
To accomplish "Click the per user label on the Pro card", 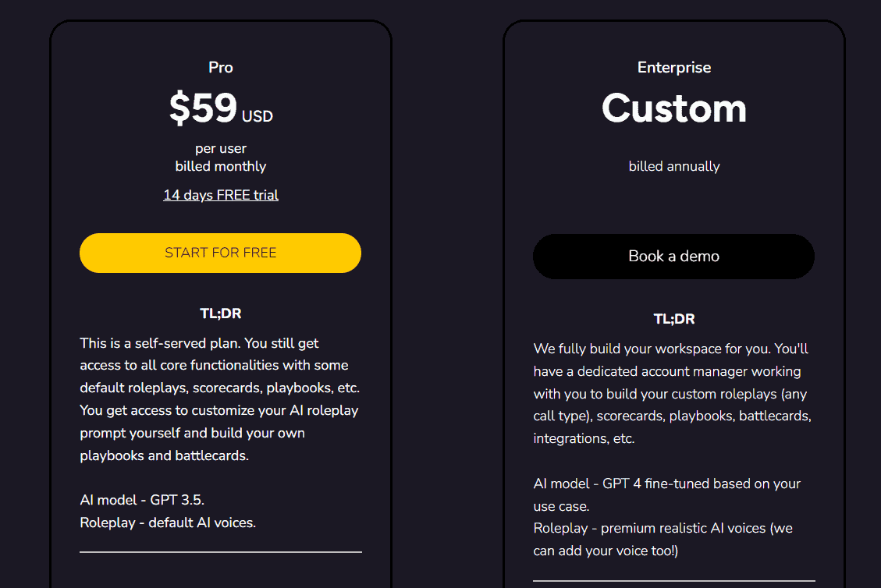I will [x=221, y=148].
